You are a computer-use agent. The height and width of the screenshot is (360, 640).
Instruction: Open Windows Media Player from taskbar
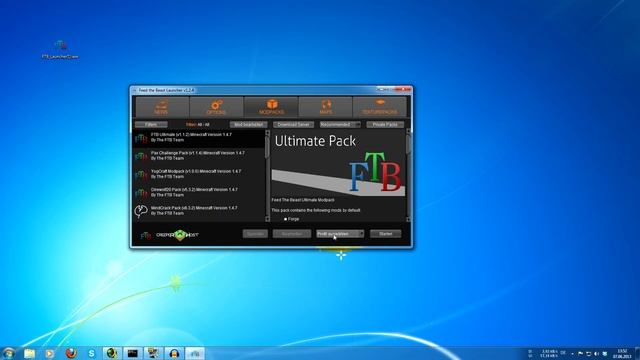coord(49,353)
